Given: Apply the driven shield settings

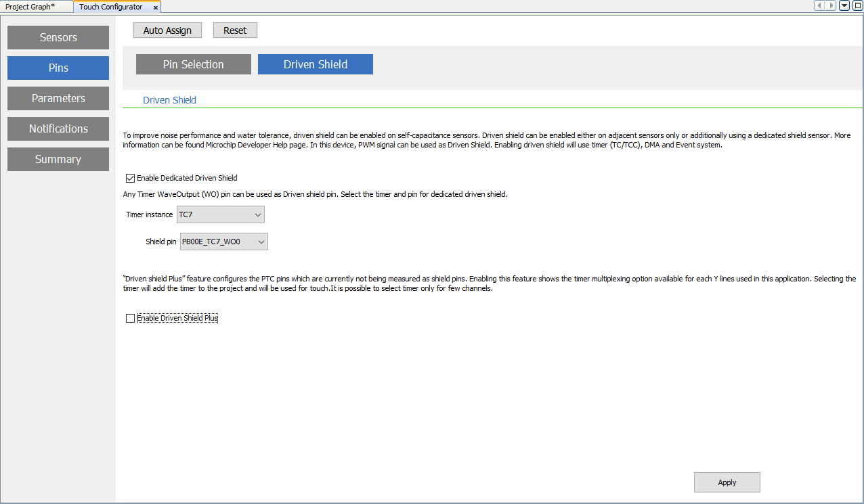Looking at the screenshot, I should [727, 482].
